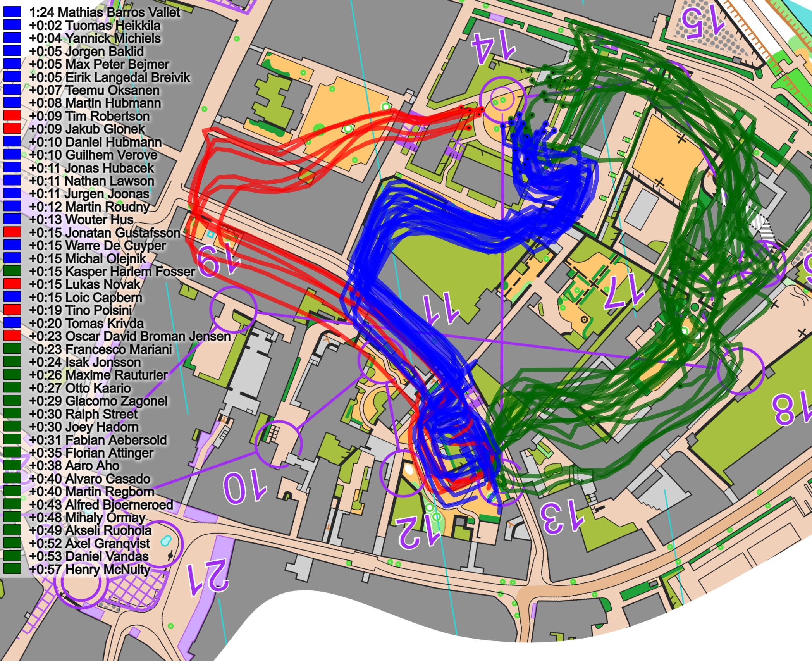Viewport: 812px width, 661px height.
Task: Click blue swatch next to Tomas Krivda
Action: 12,323
